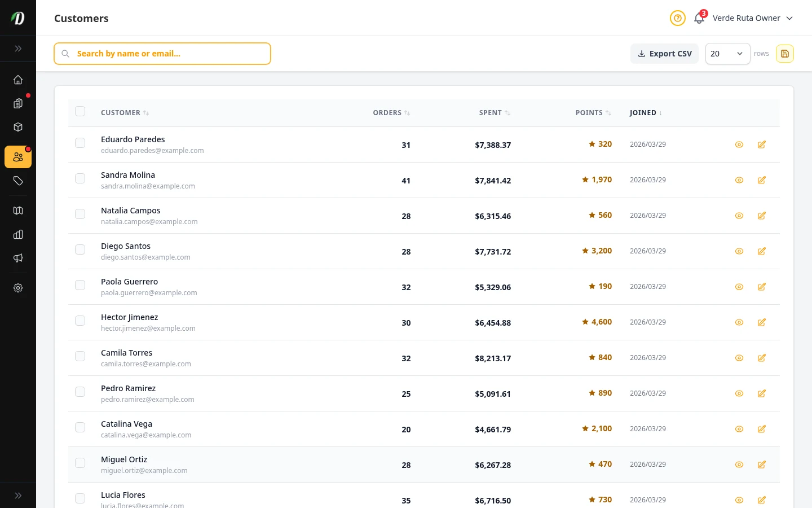The height and width of the screenshot is (508, 812).
Task: Click Export CSV
Action: [664, 53]
